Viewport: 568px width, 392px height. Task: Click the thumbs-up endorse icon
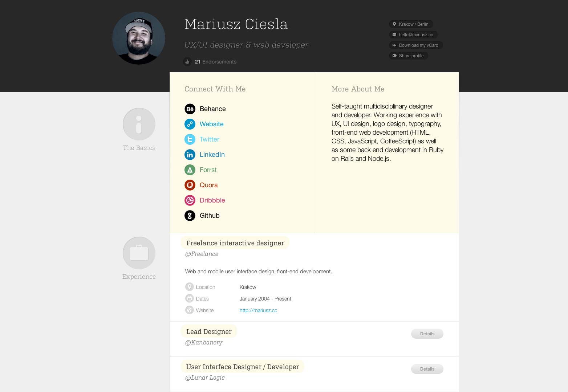pos(187,62)
